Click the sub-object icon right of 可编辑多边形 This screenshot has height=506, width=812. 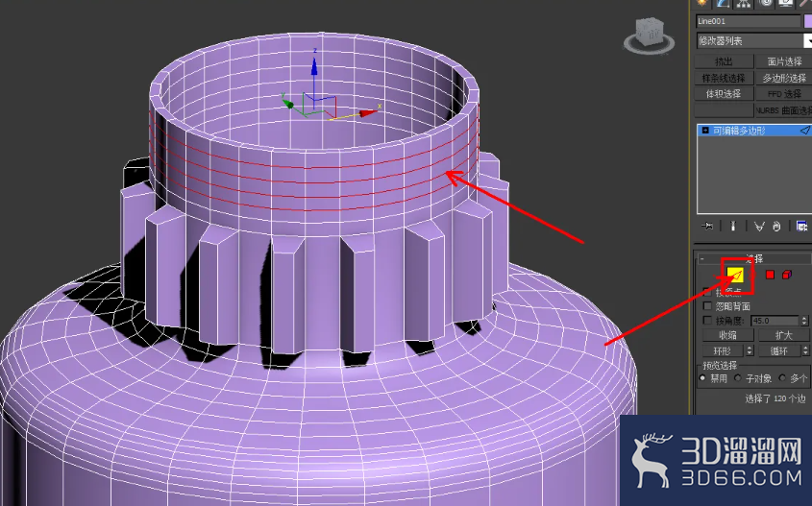point(804,131)
